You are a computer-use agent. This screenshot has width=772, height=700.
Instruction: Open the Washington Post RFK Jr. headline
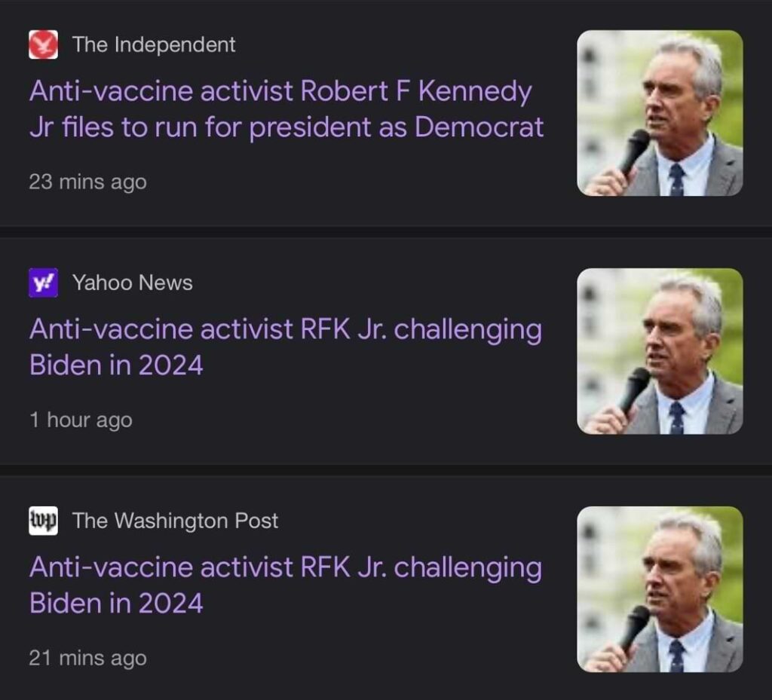click(x=285, y=585)
